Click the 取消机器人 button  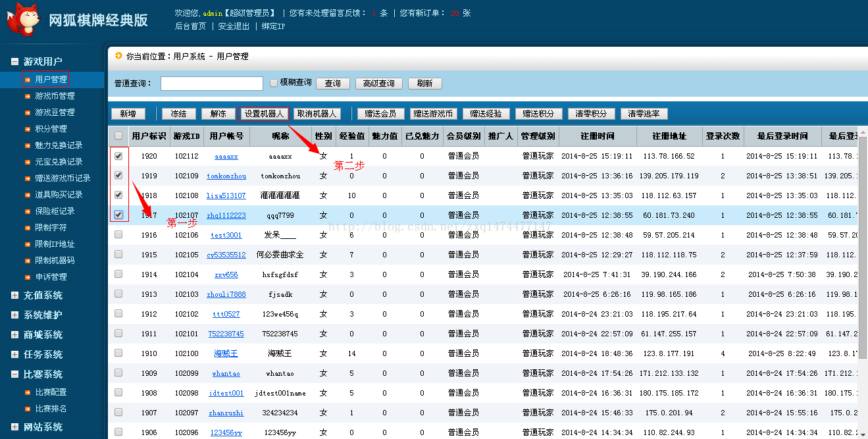(317, 114)
